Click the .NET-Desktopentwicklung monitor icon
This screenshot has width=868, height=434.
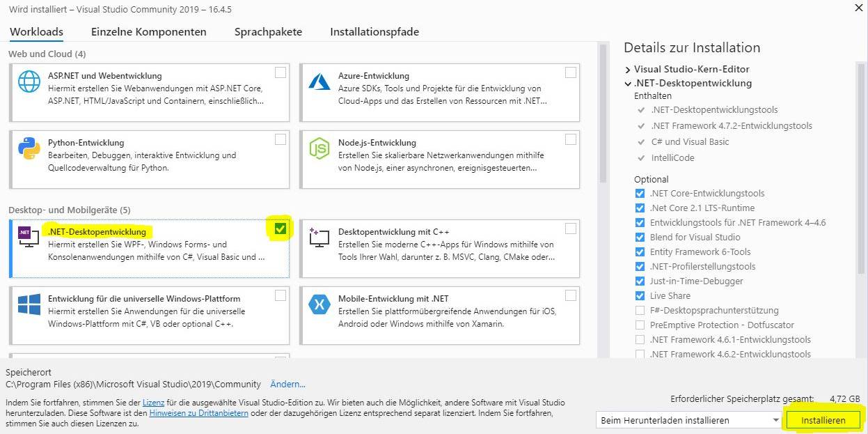[x=29, y=238]
